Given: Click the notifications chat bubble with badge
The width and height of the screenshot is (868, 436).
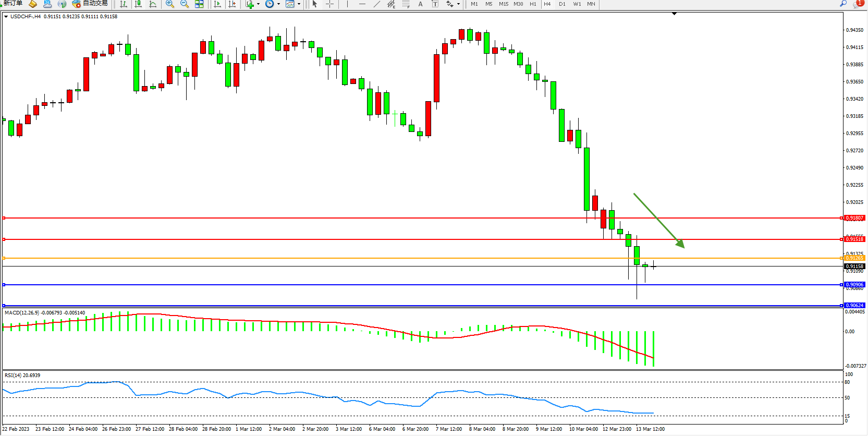Looking at the screenshot, I should click(x=858, y=4).
